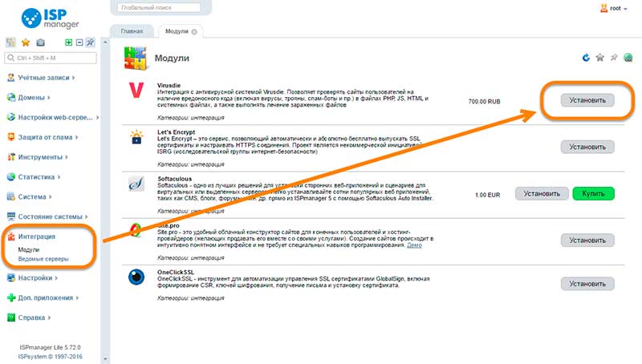The height and width of the screenshot is (364, 642).
Task: Open the root user dropdown
Action: click(614, 8)
